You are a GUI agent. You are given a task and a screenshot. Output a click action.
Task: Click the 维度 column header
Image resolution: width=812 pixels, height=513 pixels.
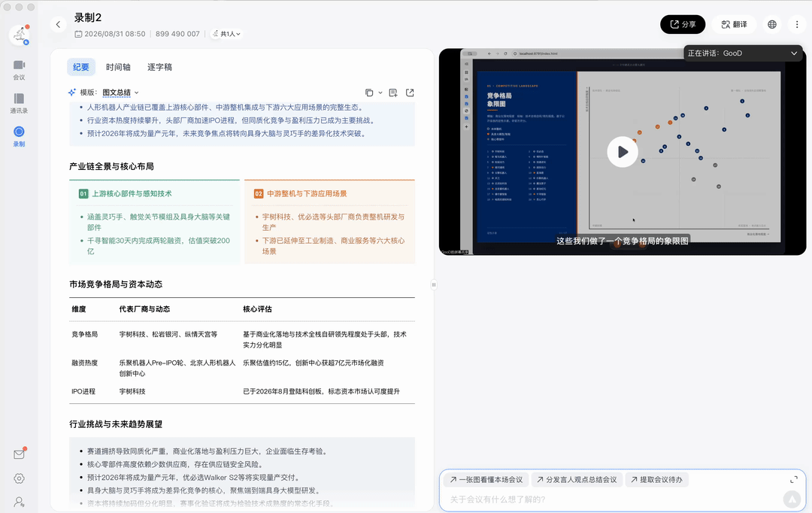click(x=79, y=309)
